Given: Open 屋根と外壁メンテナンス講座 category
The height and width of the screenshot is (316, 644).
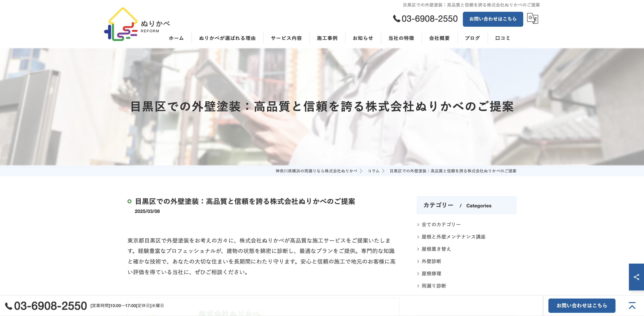Looking at the screenshot, I should tap(453, 237).
